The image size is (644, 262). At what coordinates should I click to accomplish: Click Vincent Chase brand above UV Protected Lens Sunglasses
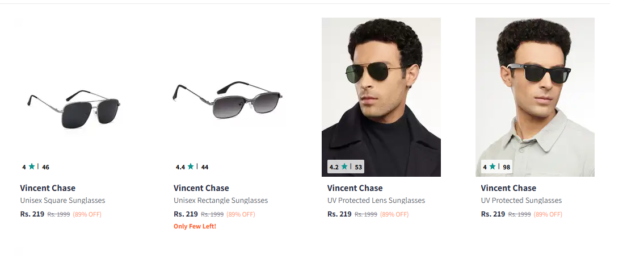point(355,188)
